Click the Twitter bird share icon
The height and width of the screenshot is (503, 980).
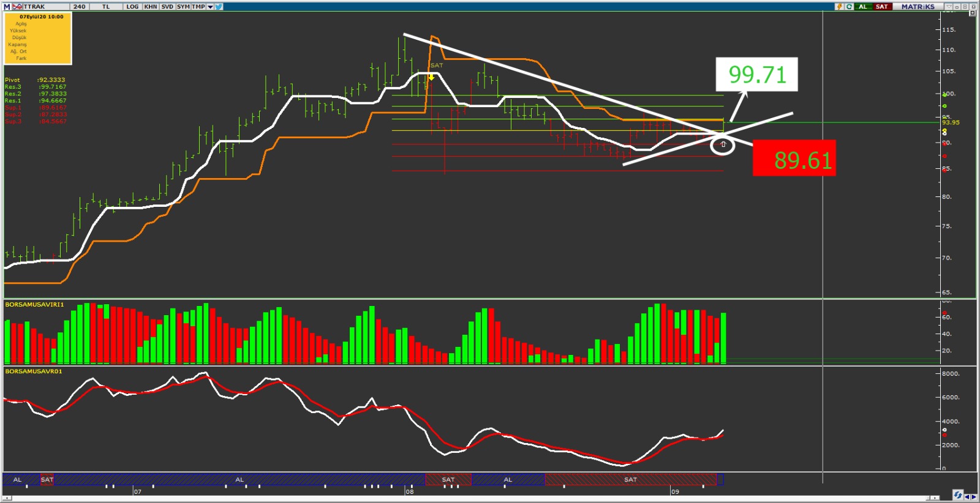tap(219, 7)
